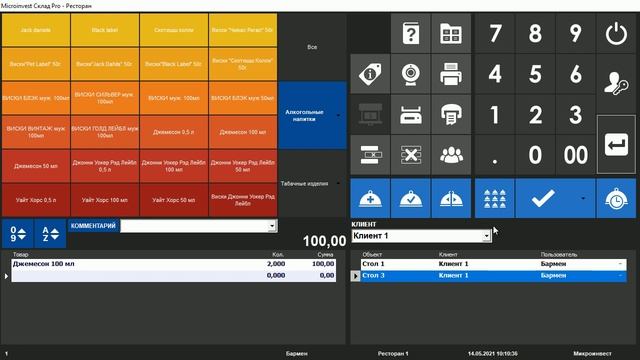Screen dimensions: 640x360
Task: Click the new order cloche plus icon
Action: point(370,198)
